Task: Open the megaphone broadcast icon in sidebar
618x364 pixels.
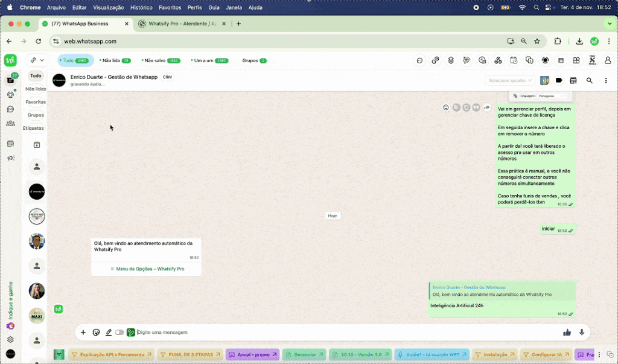Action: tap(10, 158)
